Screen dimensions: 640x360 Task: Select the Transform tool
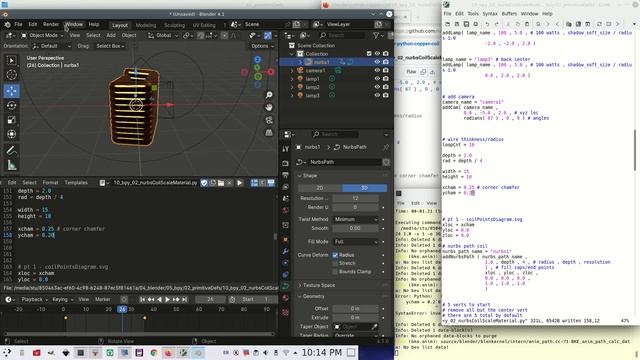[x=11, y=134]
